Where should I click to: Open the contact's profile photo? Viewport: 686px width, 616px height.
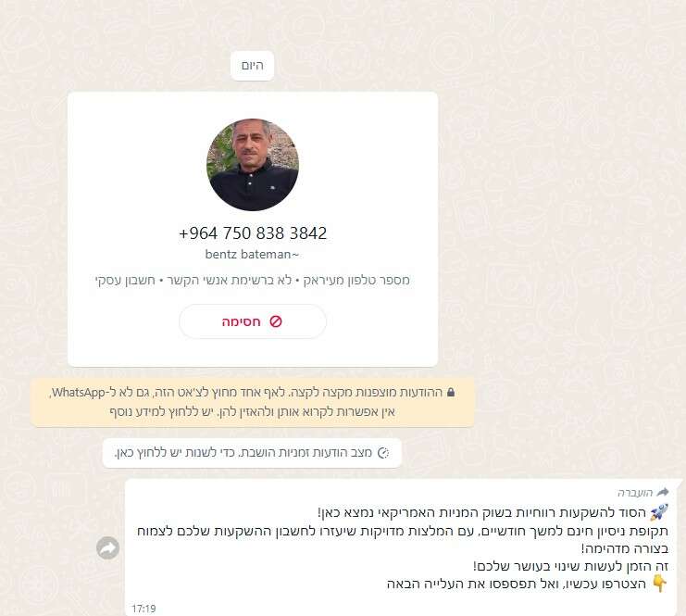(x=253, y=165)
